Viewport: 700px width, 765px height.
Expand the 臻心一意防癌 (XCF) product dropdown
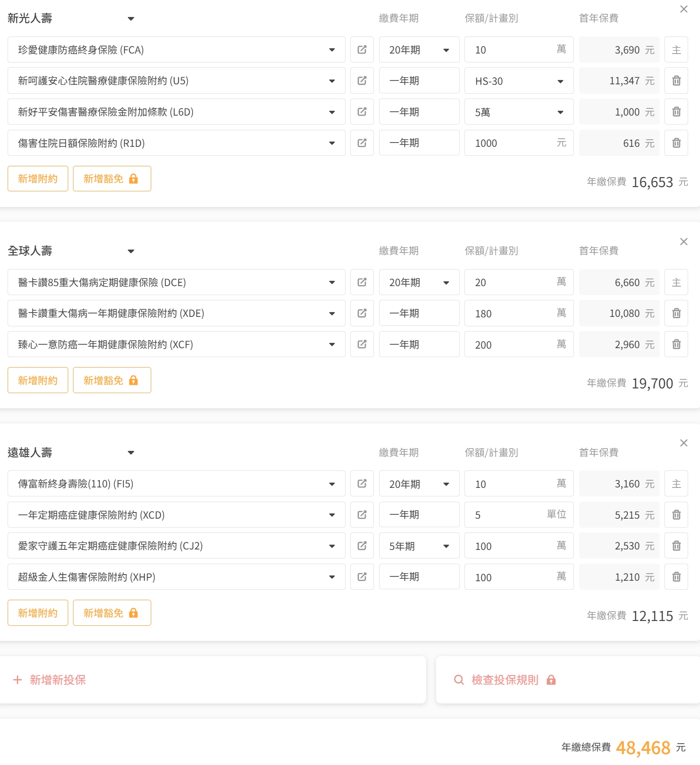176,344
